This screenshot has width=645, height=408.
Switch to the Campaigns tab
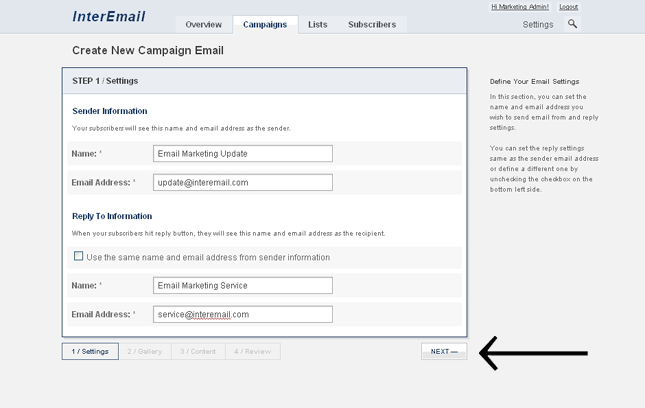(265, 24)
